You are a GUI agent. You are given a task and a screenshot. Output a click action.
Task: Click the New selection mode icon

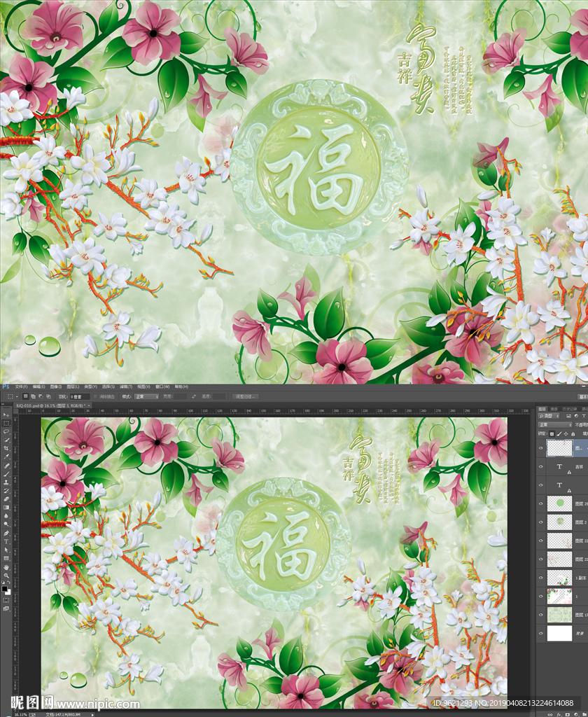click(26, 396)
